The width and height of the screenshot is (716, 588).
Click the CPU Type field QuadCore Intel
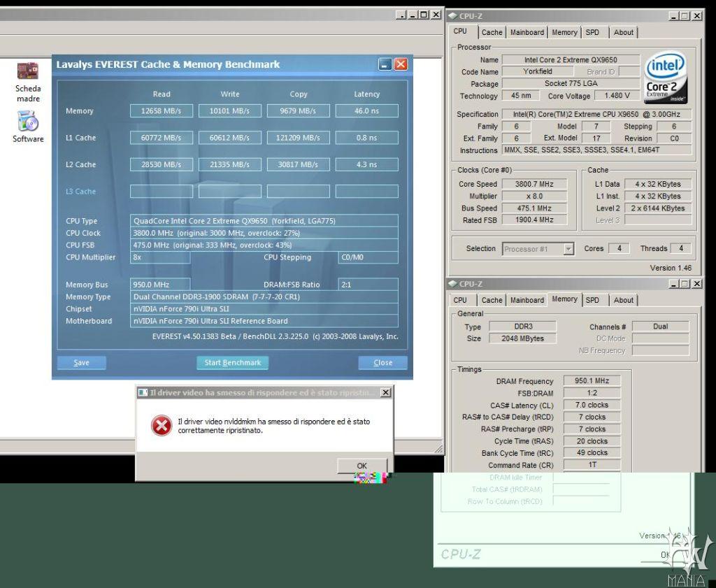264,221
